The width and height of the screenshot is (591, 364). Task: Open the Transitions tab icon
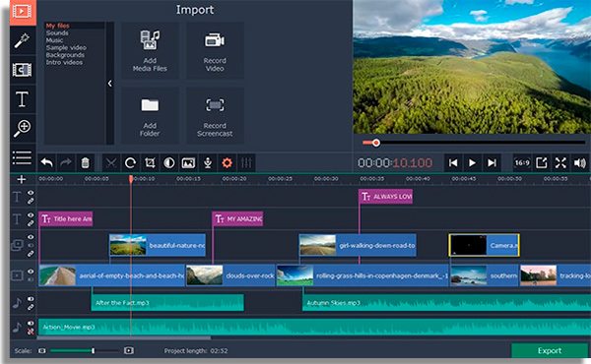(x=23, y=70)
